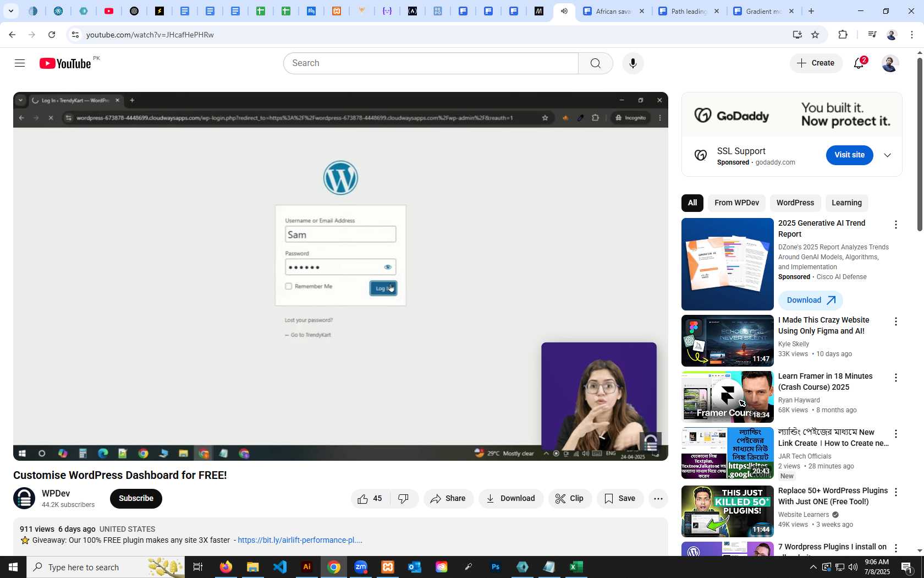Open the notifications bell
The height and width of the screenshot is (578, 924).
pos(859,63)
